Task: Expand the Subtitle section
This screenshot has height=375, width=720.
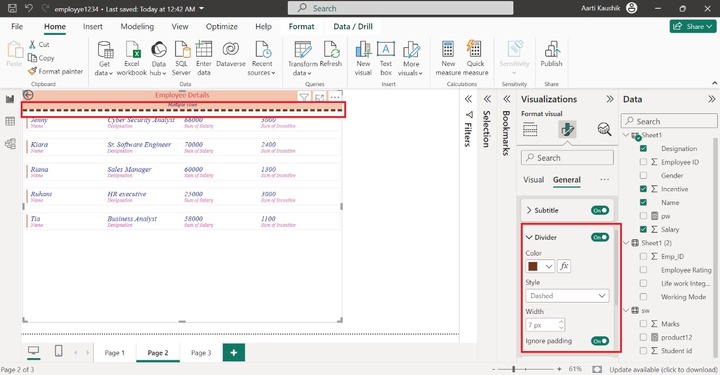Action: coord(529,210)
